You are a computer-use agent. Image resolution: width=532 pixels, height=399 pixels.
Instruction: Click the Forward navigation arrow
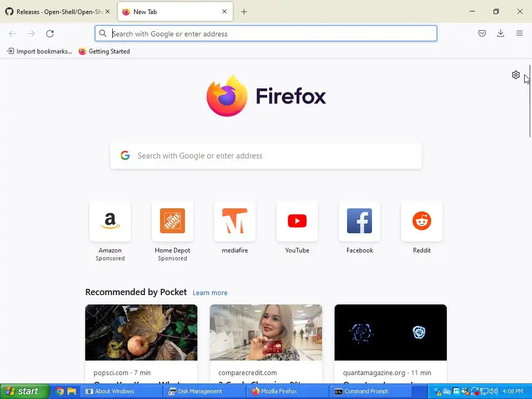[x=31, y=34]
